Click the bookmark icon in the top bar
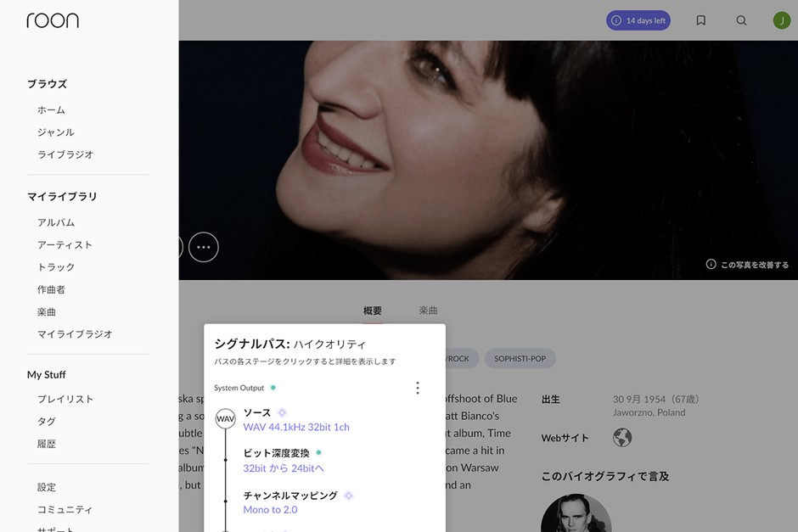Viewport: 798px width, 532px height. tap(700, 20)
